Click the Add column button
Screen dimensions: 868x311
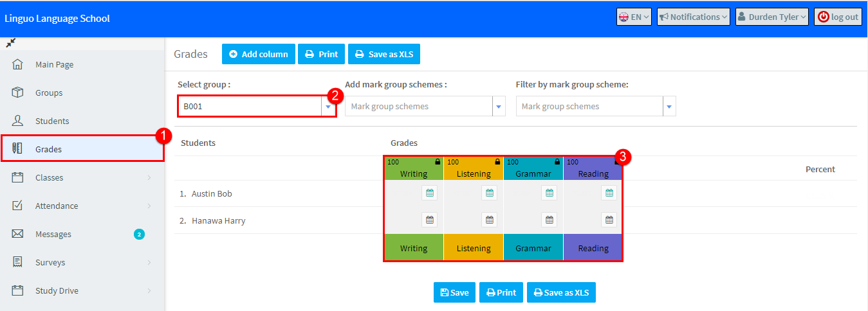[259, 54]
